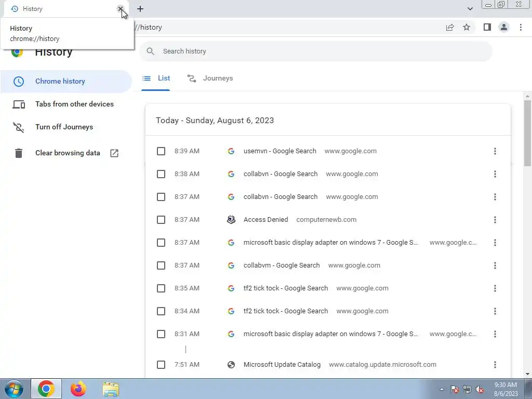532x399 pixels.
Task: Open the profile avatar icon
Action: click(x=504, y=27)
